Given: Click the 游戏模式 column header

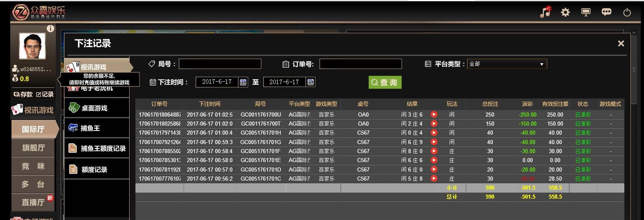Looking at the screenshot, I should 610,104.
